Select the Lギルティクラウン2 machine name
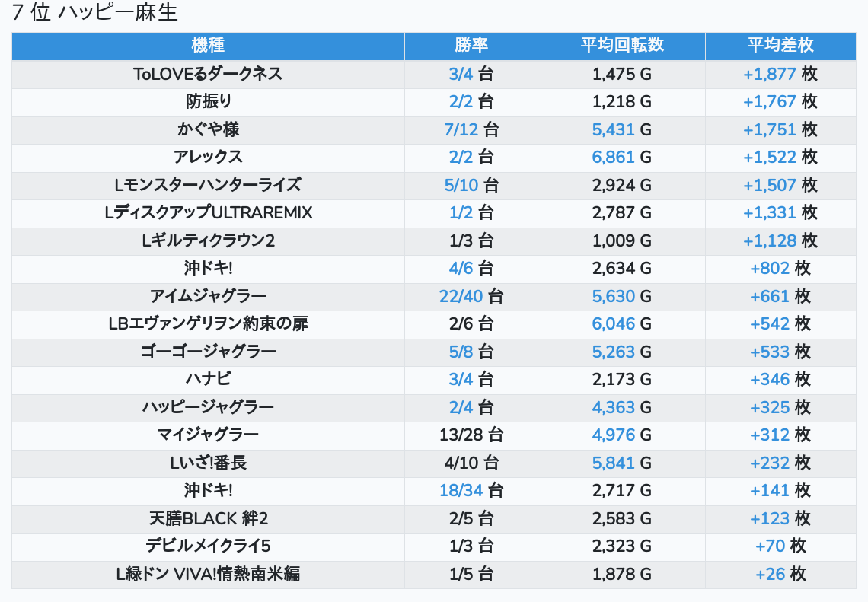Image resolution: width=868 pixels, height=602 pixels. click(208, 240)
